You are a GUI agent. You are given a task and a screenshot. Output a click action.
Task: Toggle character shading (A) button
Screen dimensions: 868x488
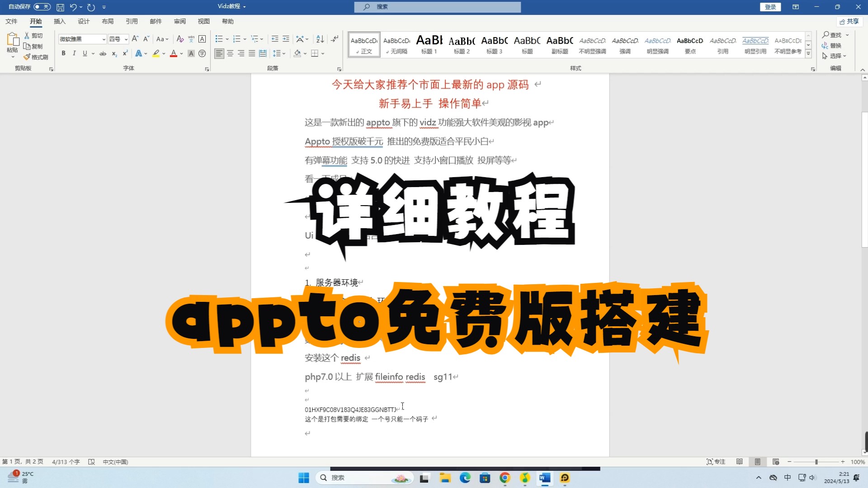[x=191, y=53]
